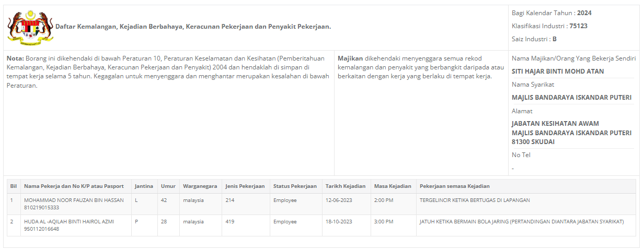This screenshot has height=250, width=644.
Task: Click the Pekerjaan semasa Kejadian header
Action: click(455, 186)
